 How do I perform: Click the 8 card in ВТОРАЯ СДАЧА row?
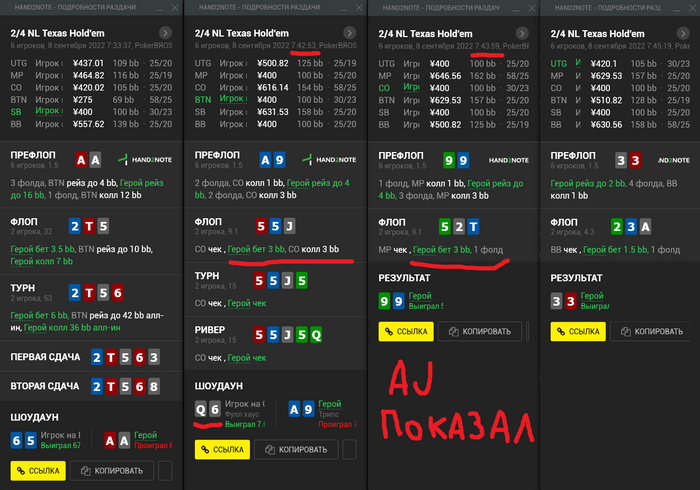click(x=154, y=386)
